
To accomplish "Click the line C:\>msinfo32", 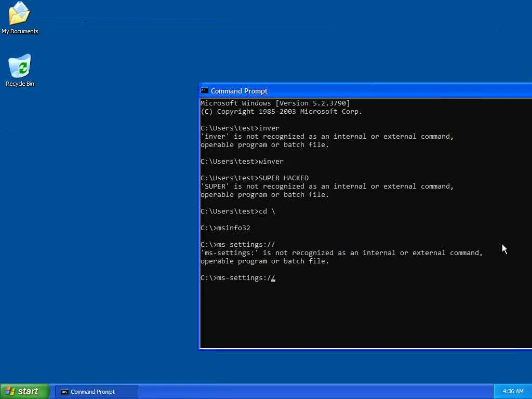I will coord(225,228).
